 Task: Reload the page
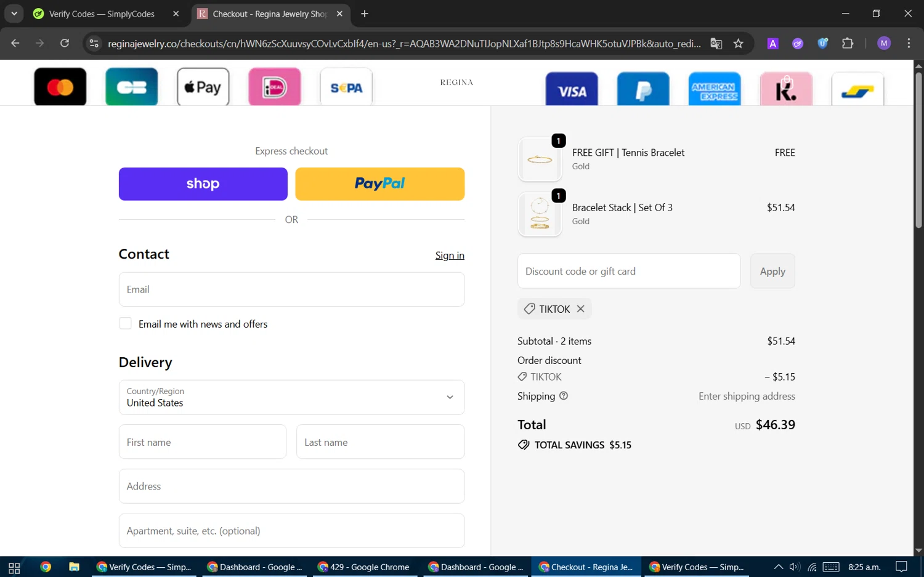click(65, 43)
